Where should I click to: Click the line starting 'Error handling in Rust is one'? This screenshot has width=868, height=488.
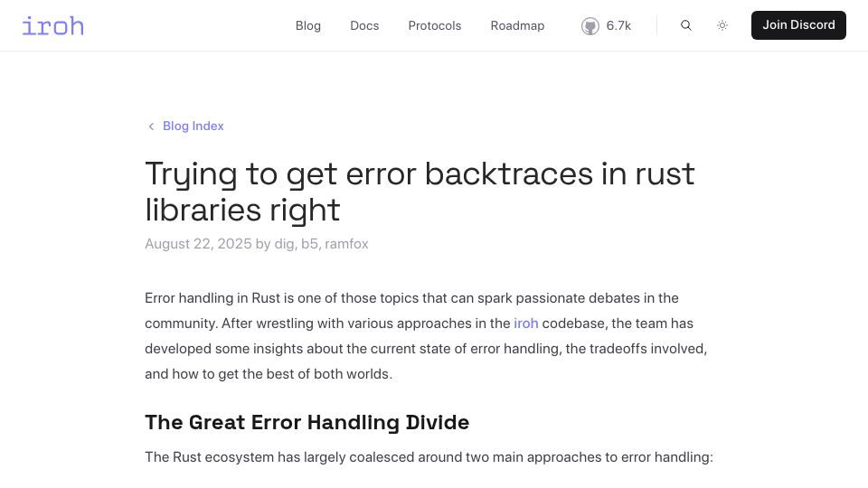pos(411,298)
